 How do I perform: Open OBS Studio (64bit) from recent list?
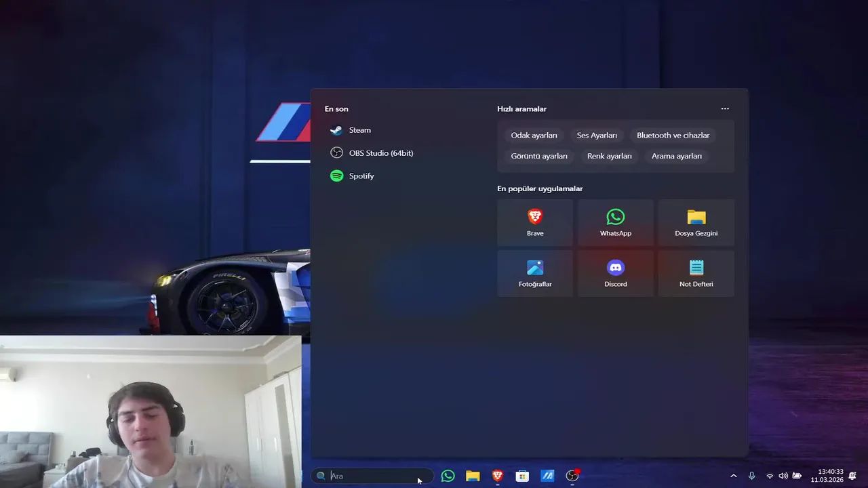(372, 153)
